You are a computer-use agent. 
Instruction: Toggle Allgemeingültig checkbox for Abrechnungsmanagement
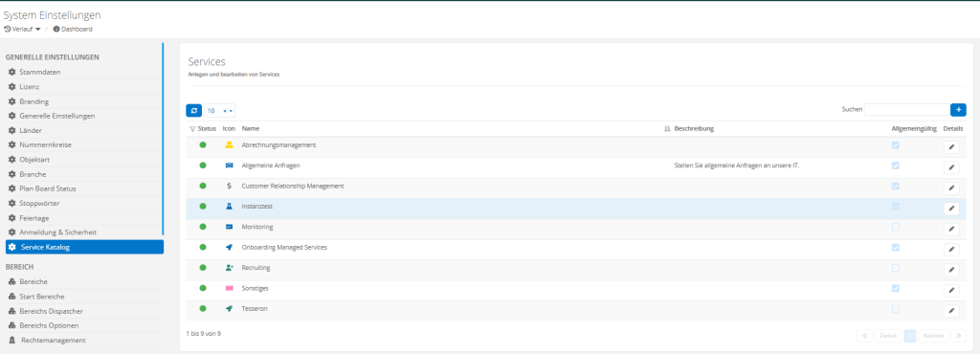(x=896, y=144)
